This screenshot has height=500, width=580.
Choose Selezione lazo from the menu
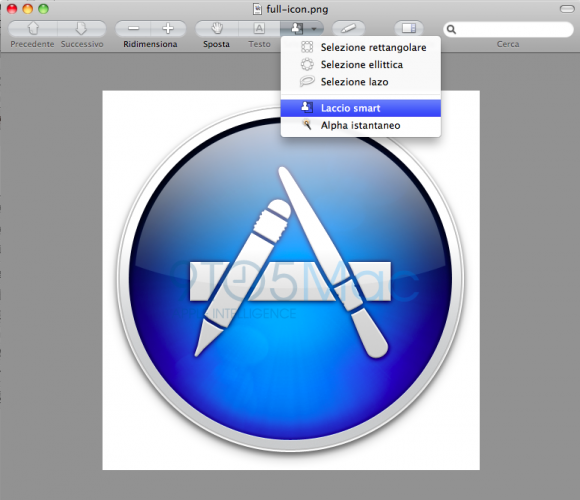(361, 82)
